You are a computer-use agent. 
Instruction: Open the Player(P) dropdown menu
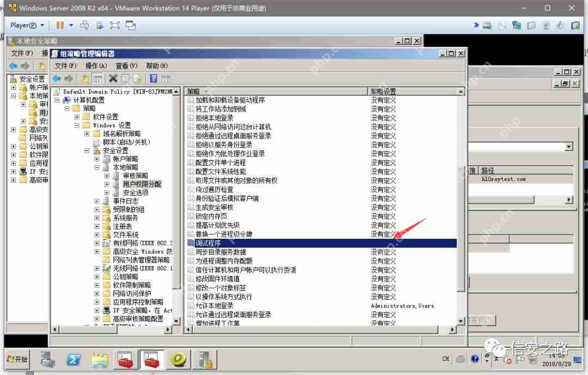click(27, 25)
